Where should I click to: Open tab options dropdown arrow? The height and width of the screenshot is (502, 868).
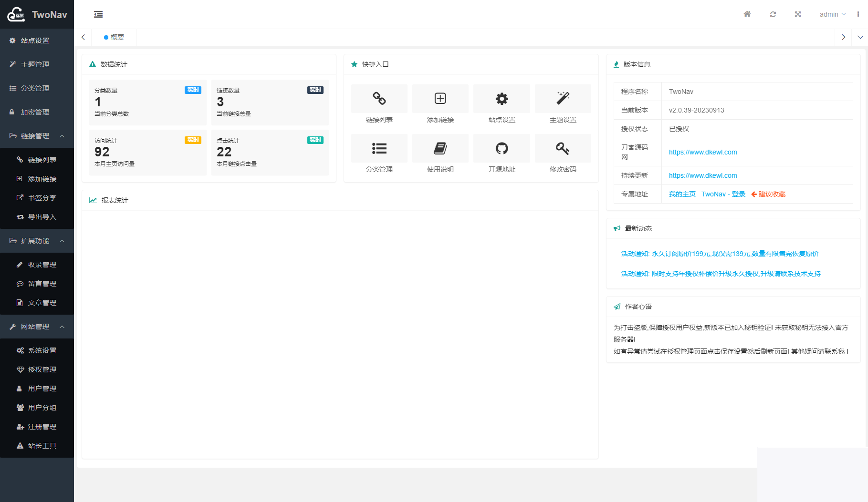(860, 37)
